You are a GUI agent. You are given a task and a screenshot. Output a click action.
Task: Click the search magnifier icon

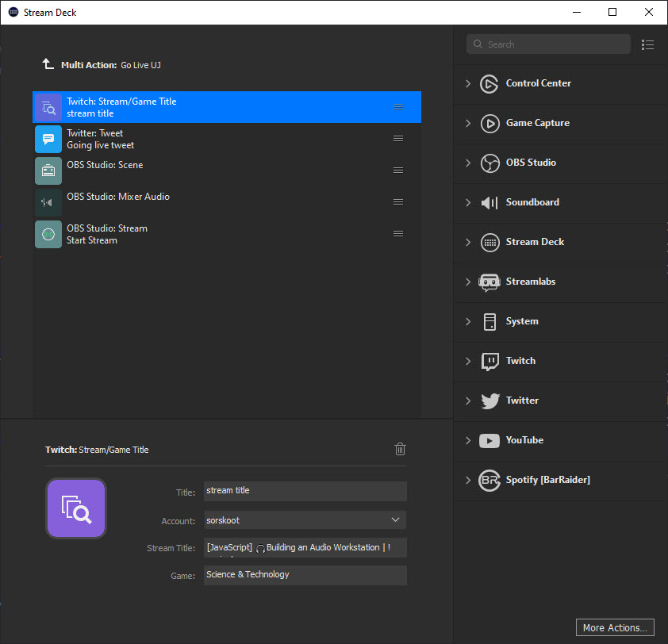tap(478, 44)
